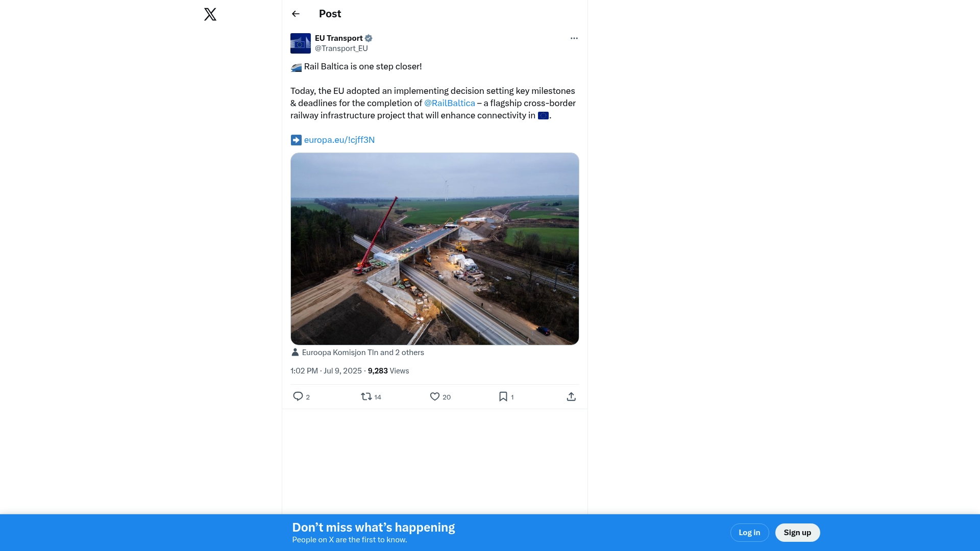Click the X logo icon
This screenshot has width=980, height=551.
pos(210,14)
